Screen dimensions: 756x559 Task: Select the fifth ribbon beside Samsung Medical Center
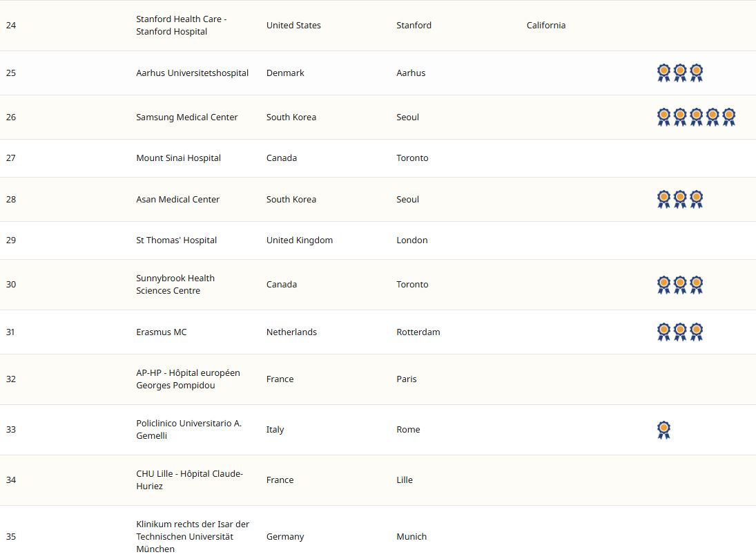point(728,117)
